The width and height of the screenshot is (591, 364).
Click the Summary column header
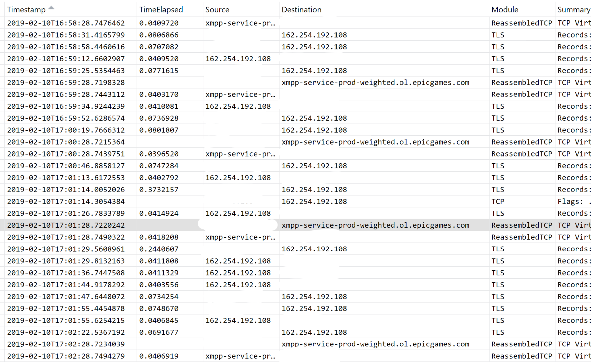point(574,10)
